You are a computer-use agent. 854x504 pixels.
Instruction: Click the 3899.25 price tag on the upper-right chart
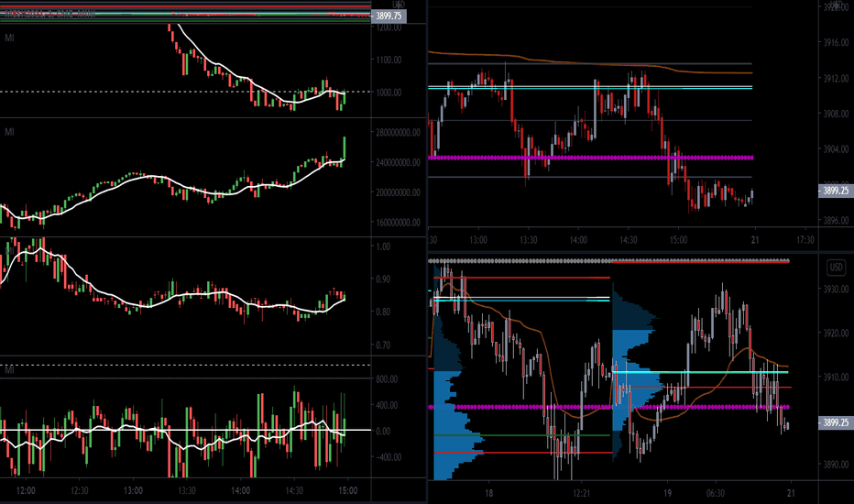coord(836,191)
